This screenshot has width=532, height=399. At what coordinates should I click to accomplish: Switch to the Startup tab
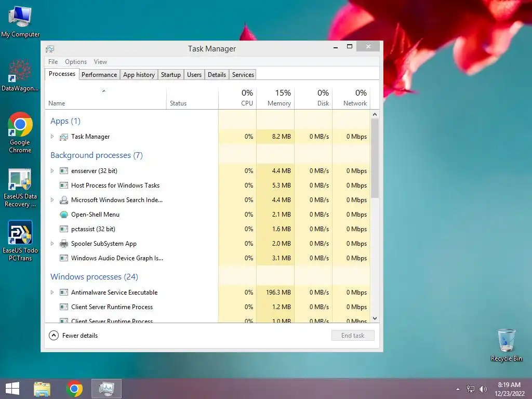170,75
